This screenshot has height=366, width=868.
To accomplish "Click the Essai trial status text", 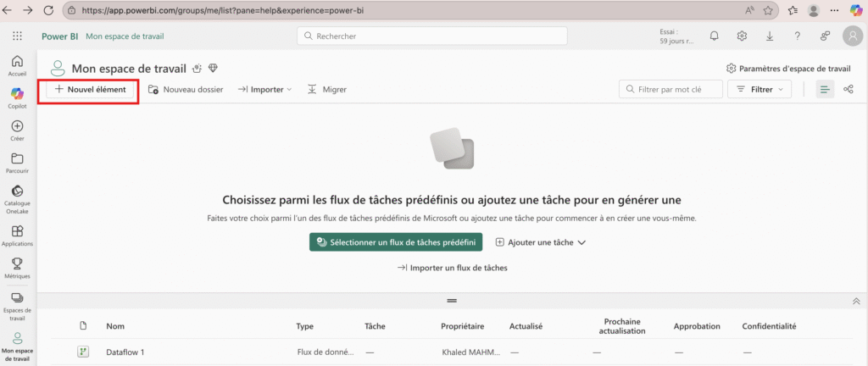I will tap(676, 36).
